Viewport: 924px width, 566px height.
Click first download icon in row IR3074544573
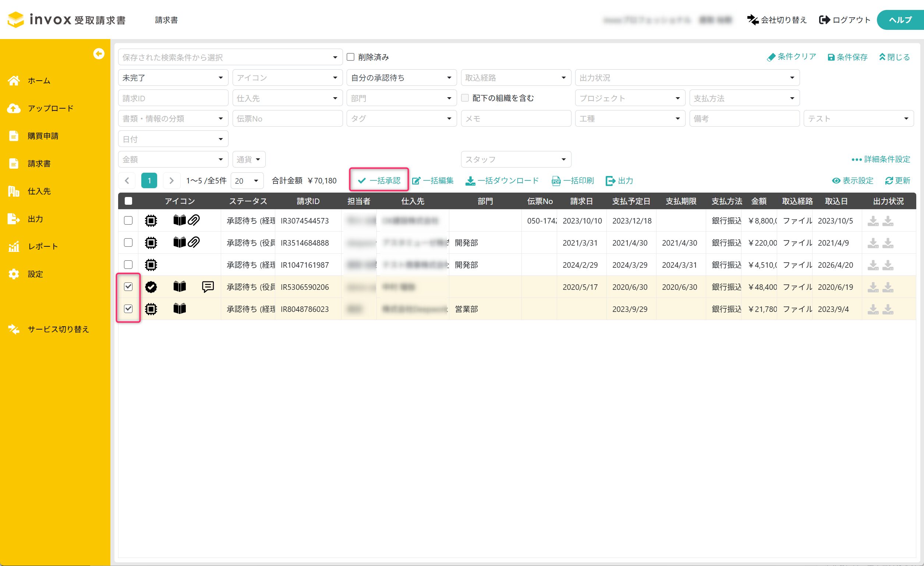point(873,221)
